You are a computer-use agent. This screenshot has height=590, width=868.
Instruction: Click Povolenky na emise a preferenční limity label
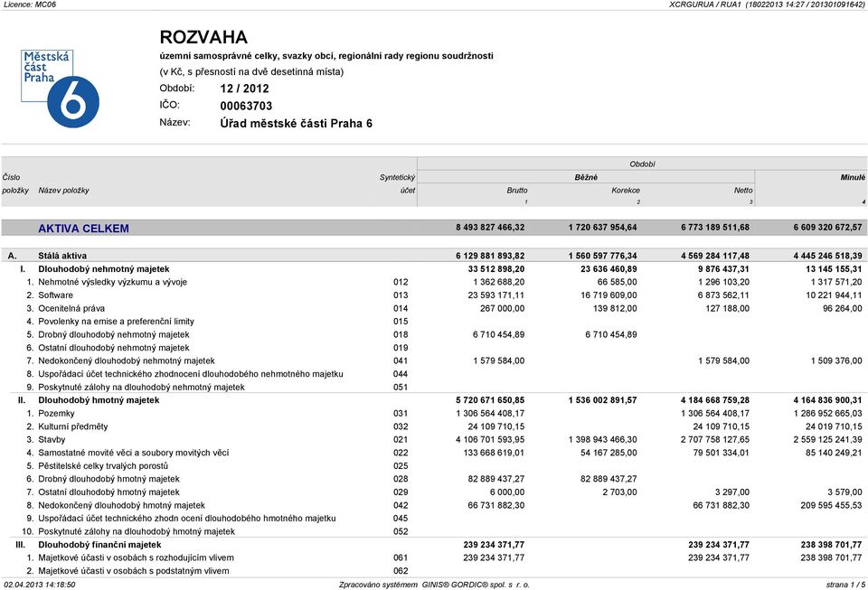(x=117, y=322)
